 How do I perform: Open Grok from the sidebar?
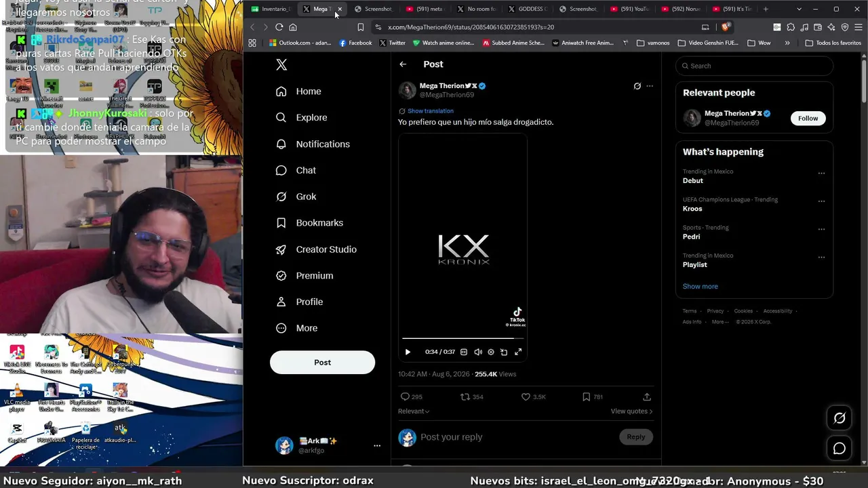296,197
